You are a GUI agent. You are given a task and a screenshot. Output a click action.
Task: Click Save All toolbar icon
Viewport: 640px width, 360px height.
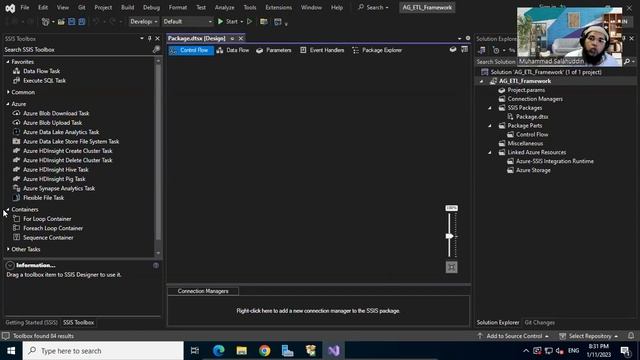coord(82,22)
